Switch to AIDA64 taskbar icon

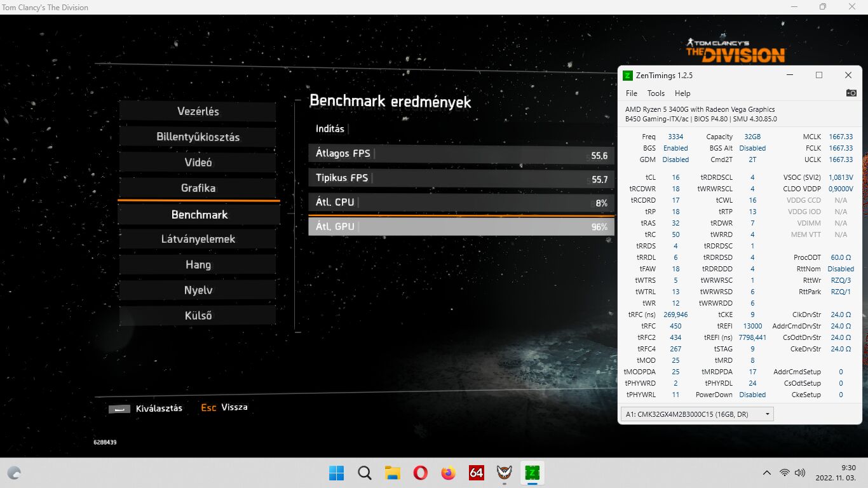tap(477, 473)
